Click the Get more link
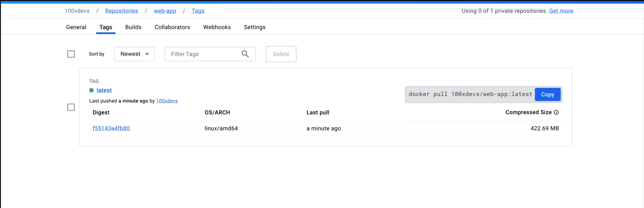Image resolution: width=644 pixels, height=208 pixels. [561, 11]
